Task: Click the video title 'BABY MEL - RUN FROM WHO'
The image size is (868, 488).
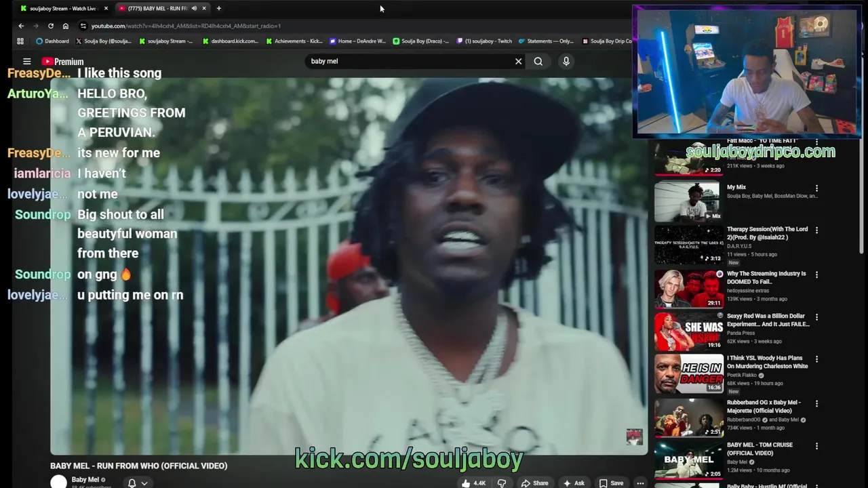Action: (x=138, y=466)
